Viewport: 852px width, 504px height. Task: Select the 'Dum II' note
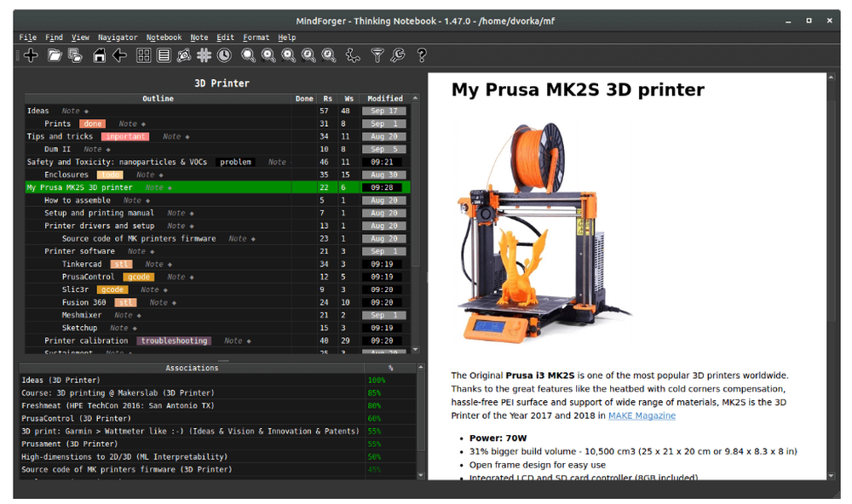[217, 149]
